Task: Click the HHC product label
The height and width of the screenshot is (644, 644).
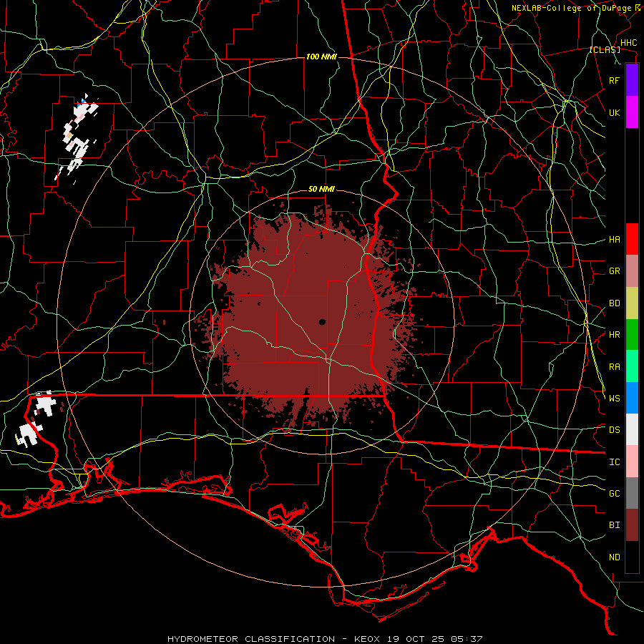Action: pos(629,43)
